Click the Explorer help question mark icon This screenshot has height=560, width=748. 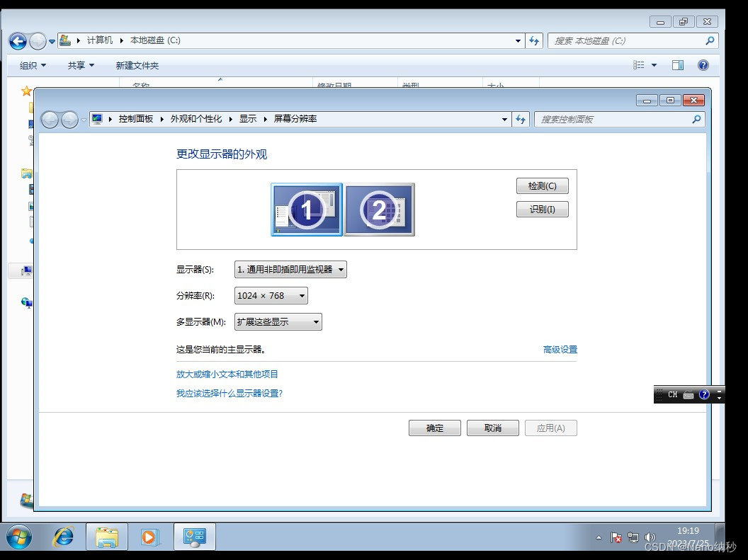click(703, 65)
